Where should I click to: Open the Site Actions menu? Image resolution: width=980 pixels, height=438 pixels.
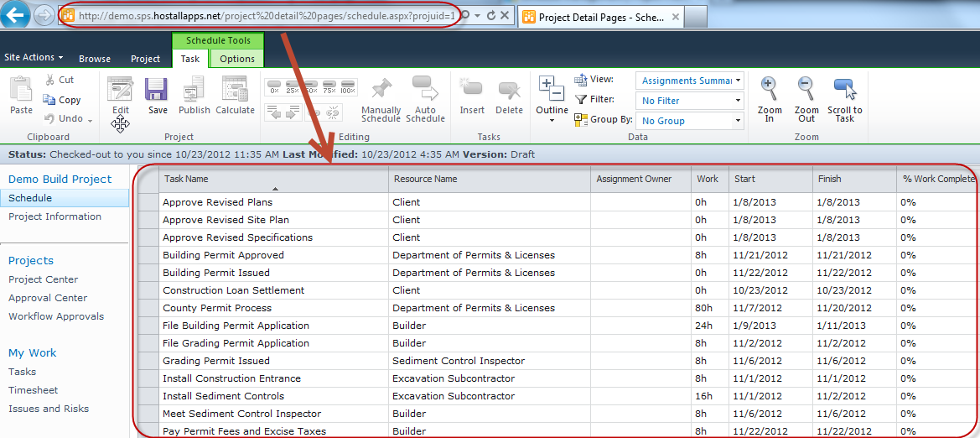(x=34, y=57)
